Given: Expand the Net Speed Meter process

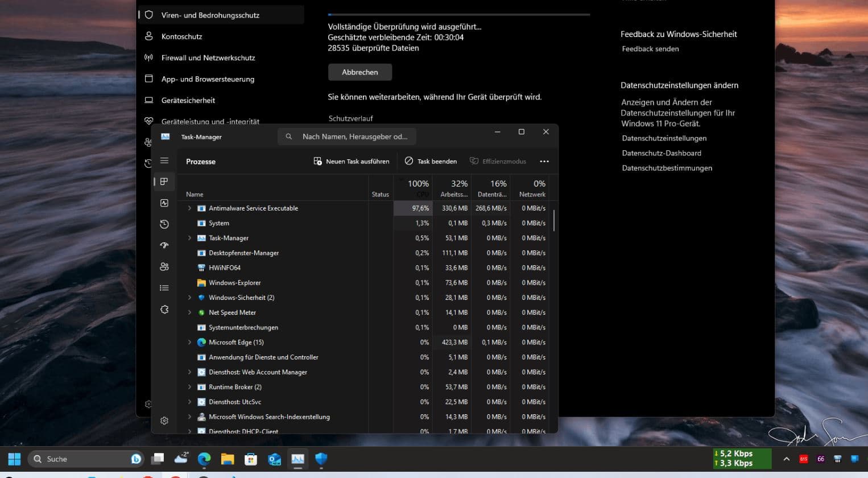Looking at the screenshot, I should (x=189, y=312).
